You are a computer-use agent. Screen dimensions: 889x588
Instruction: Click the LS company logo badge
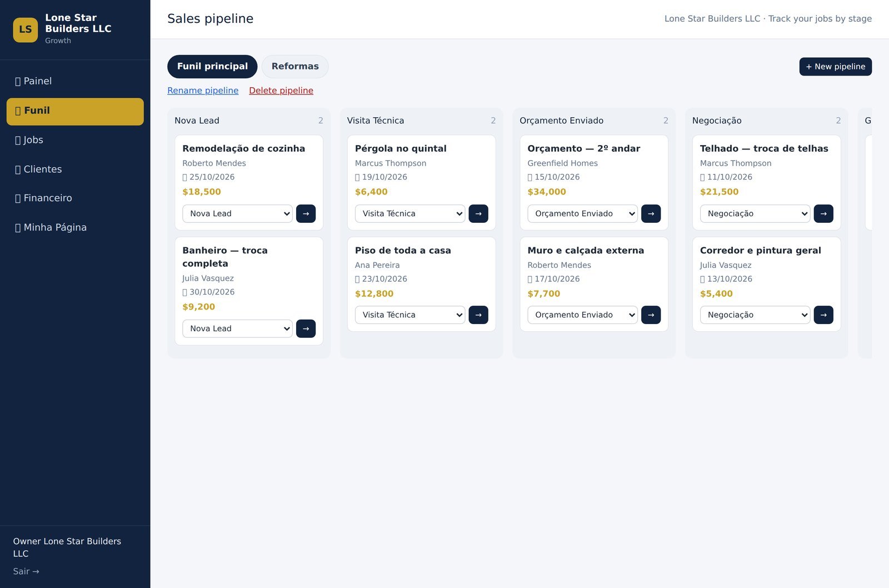(26, 29)
